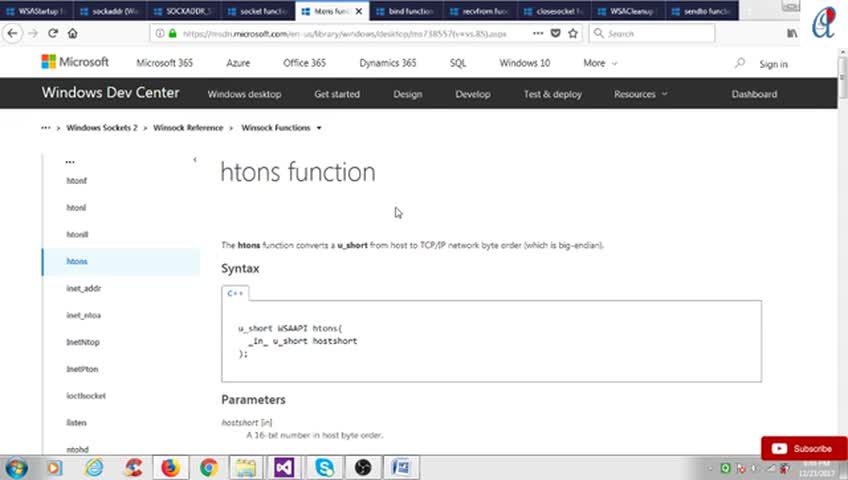848x480 pixels.
Task: Select the C++ syntax tab
Action: pos(235,293)
